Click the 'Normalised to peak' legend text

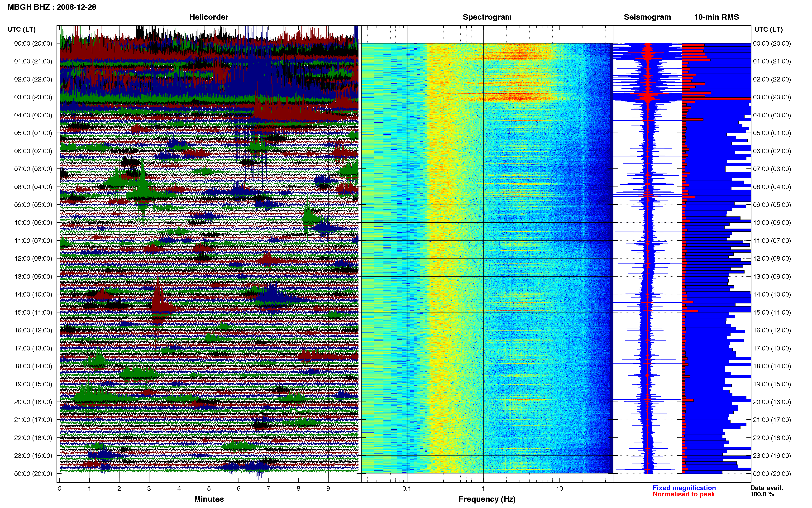click(683, 494)
